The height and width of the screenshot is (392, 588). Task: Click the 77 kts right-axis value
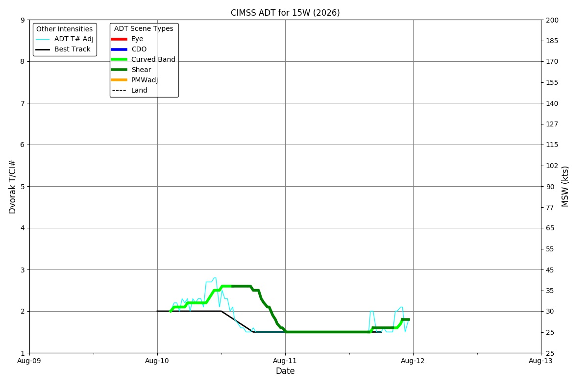550,207
